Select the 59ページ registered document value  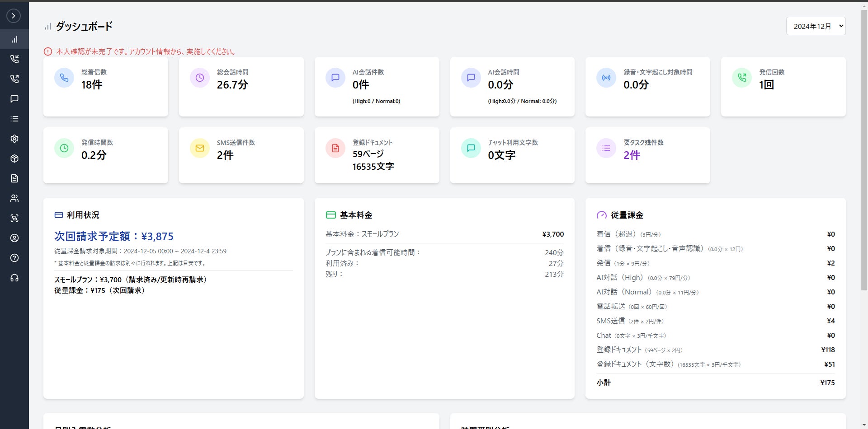368,154
